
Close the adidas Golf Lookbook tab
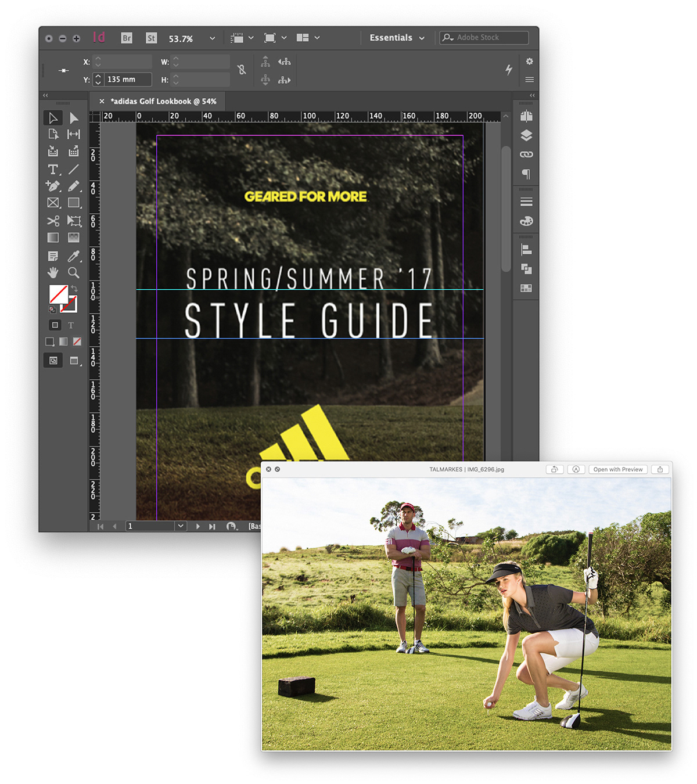[x=102, y=101]
